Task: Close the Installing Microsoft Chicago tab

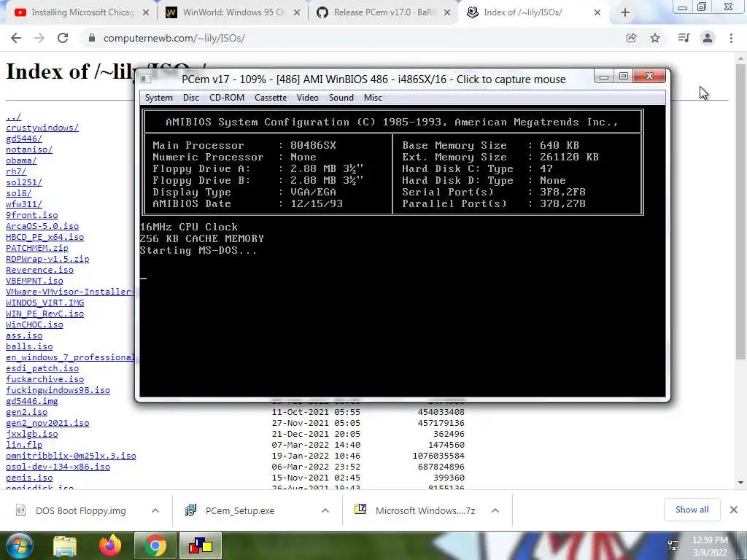Action: point(146,12)
